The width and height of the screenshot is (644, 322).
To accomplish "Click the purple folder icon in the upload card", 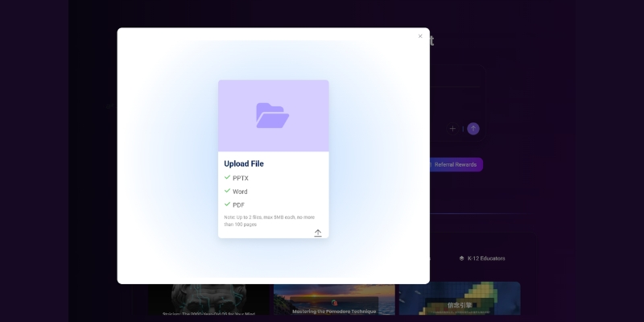I will pyautogui.click(x=272, y=116).
